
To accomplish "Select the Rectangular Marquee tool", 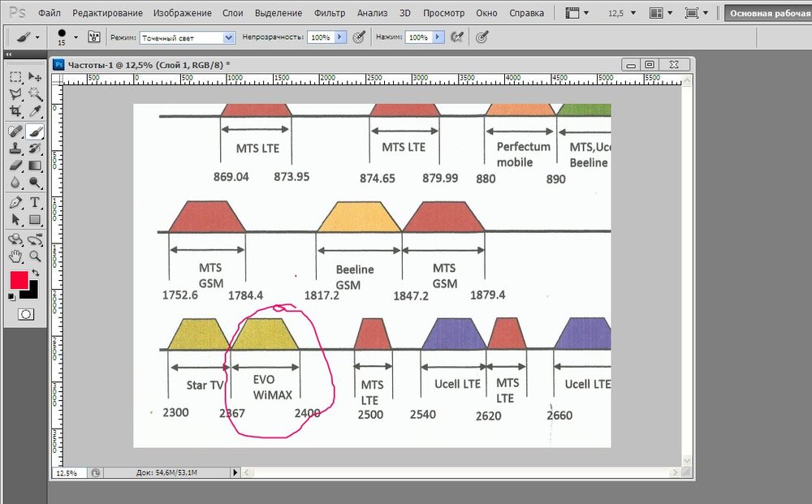I will (x=15, y=76).
